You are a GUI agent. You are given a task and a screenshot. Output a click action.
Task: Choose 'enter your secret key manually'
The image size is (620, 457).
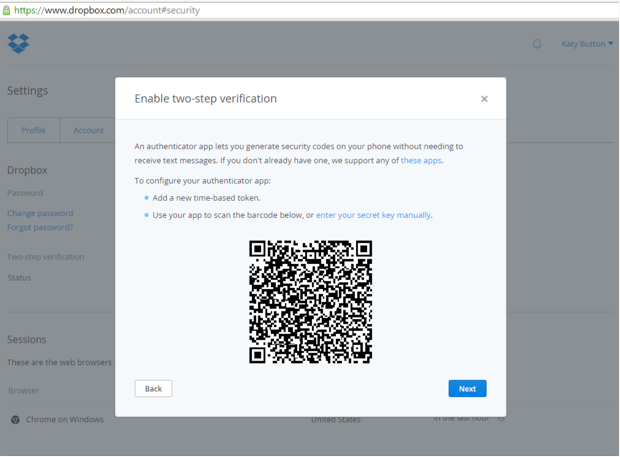[374, 215]
